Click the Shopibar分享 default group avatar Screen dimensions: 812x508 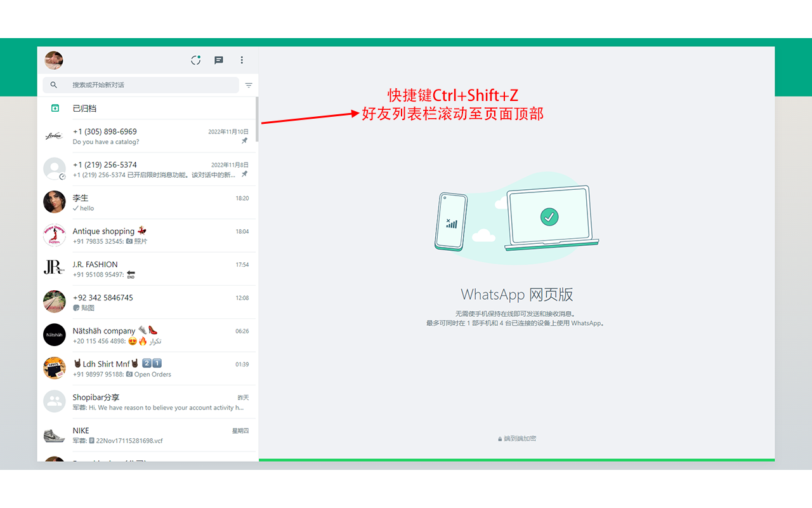coord(55,401)
